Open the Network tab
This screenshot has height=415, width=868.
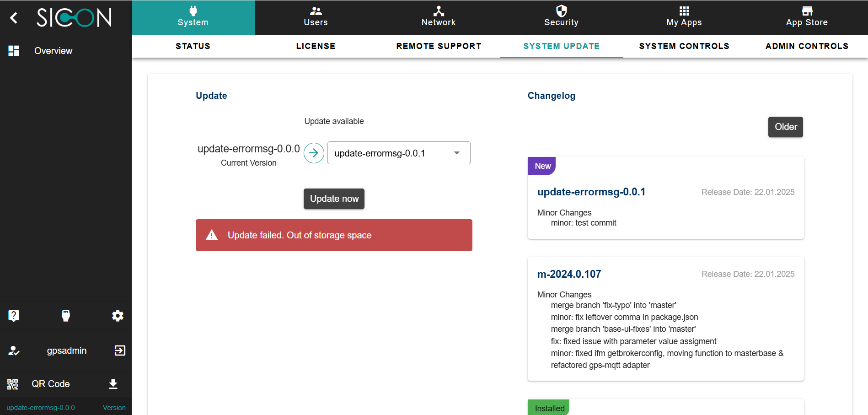(x=438, y=17)
